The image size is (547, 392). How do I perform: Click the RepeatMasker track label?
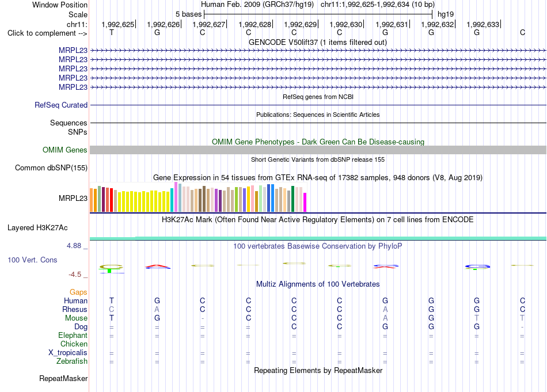point(63,378)
